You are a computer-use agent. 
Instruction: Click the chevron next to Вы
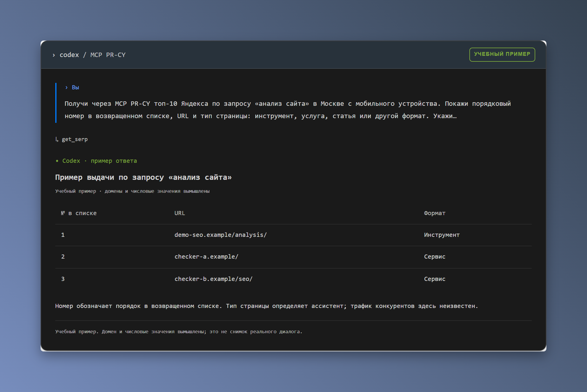pos(66,88)
